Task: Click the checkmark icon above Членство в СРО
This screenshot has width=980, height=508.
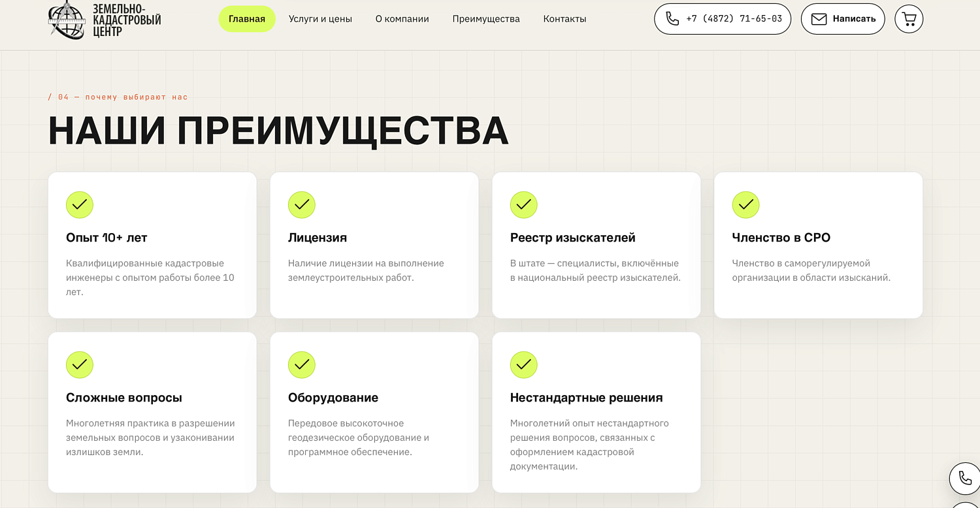Action: [x=746, y=205]
